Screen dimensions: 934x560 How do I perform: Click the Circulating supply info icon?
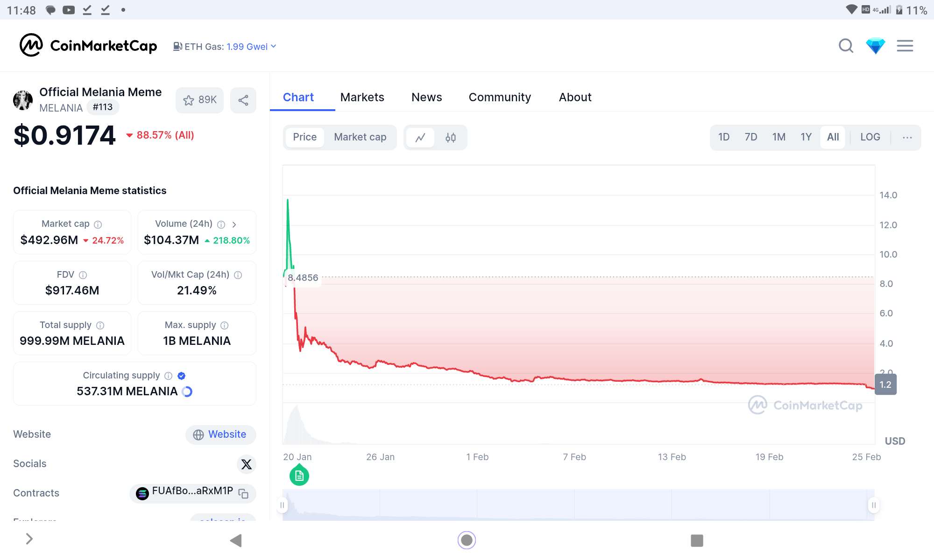[169, 376]
